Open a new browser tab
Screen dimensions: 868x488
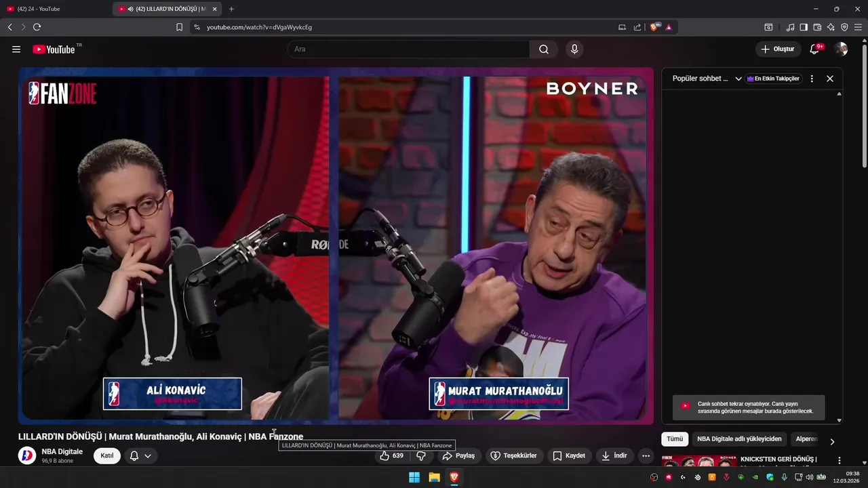point(231,9)
